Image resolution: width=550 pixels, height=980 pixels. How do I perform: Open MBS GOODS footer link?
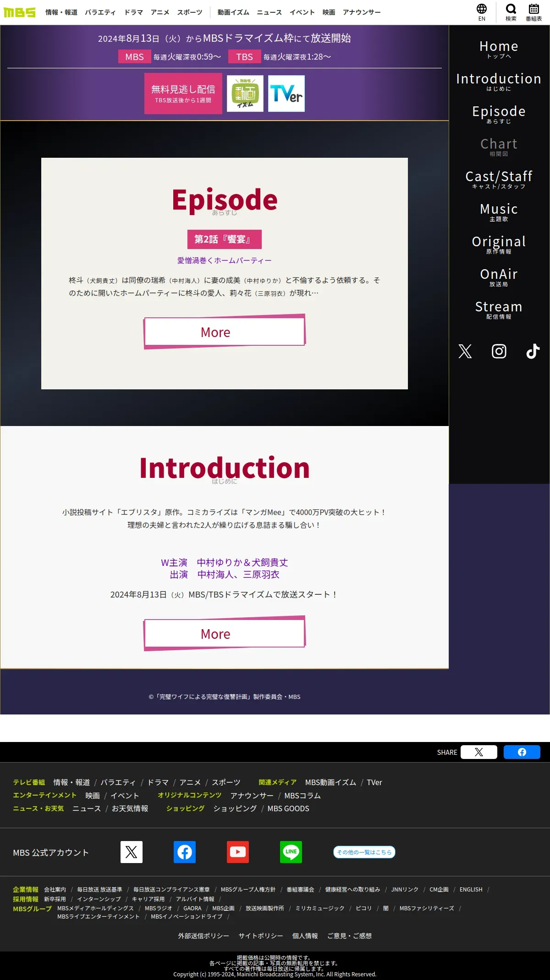tap(288, 808)
